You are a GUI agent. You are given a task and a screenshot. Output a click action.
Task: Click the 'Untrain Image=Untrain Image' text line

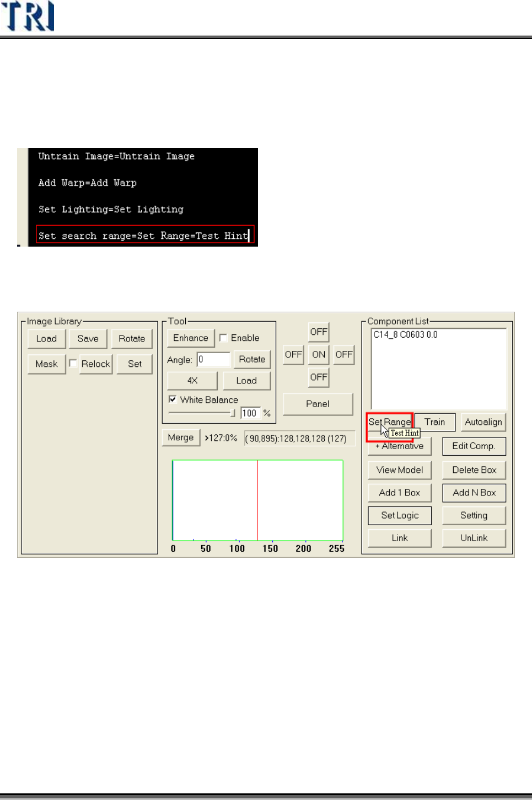[116, 156]
